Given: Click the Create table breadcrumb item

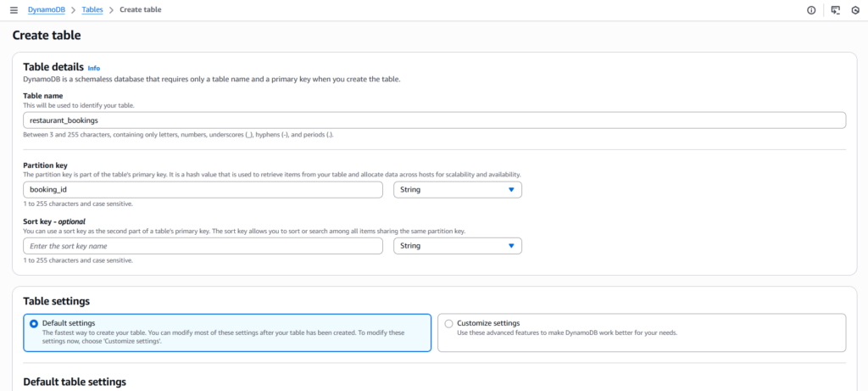Looking at the screenshot, I should pos(140,10).
